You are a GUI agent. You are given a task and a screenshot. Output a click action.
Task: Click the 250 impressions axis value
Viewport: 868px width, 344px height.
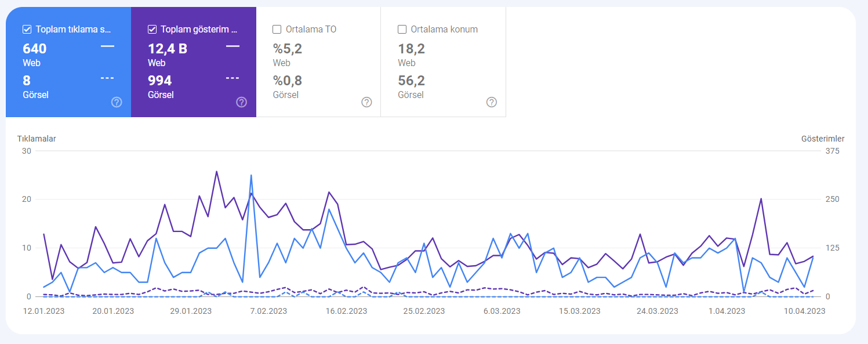[833, 200]
